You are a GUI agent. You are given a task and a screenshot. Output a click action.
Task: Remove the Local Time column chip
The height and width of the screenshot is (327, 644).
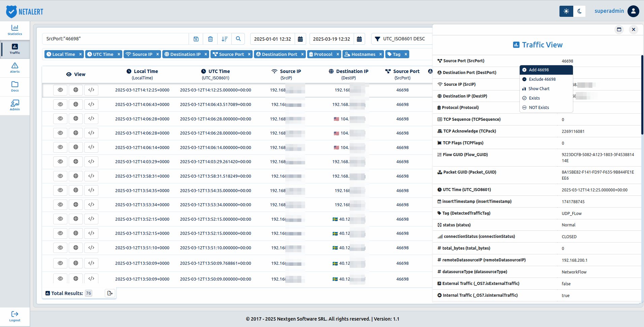coord(80,54)
